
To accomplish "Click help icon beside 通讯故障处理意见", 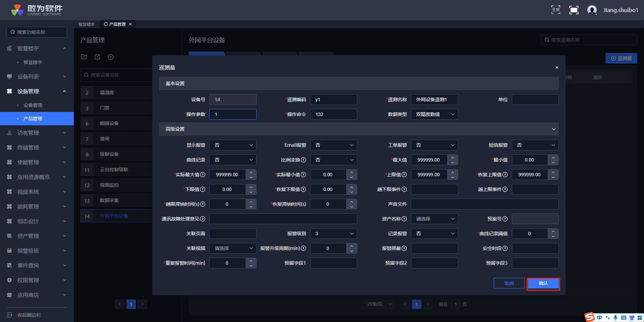I will pyautogui.click(x=203, y=219).
